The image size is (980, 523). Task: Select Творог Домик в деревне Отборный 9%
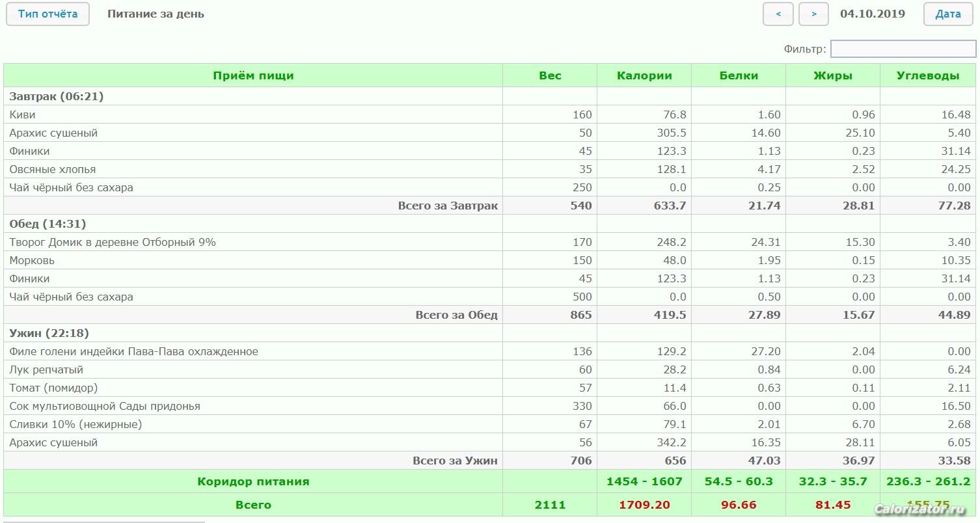click(113, 242)
